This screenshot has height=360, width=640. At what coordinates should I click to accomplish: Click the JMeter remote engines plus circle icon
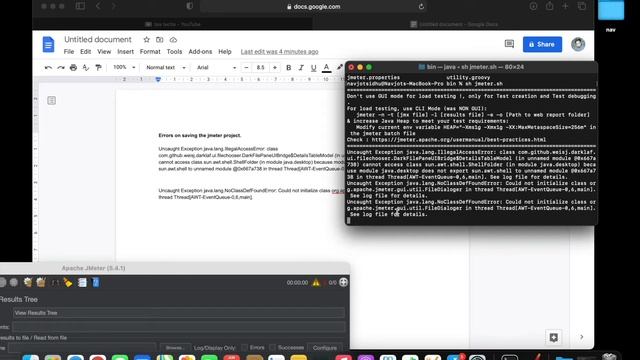(344, 282)
